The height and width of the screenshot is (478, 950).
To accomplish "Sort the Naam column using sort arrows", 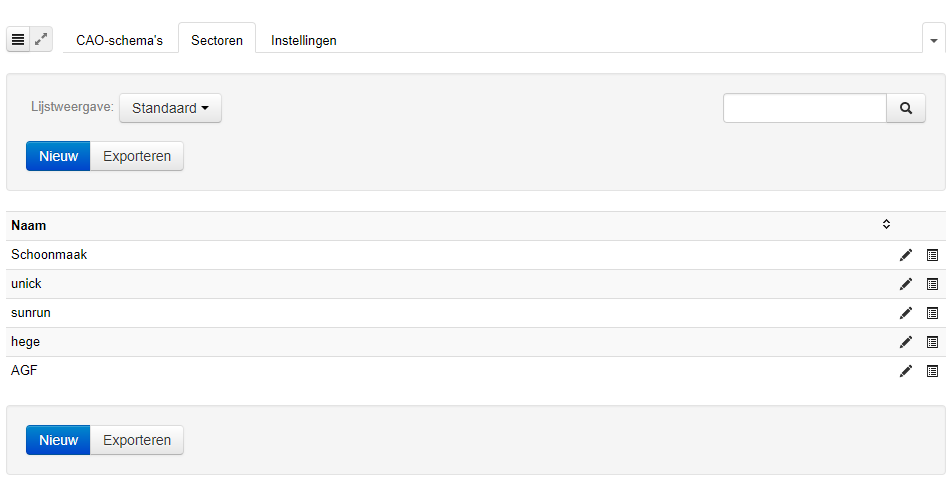I will point(886,224).
